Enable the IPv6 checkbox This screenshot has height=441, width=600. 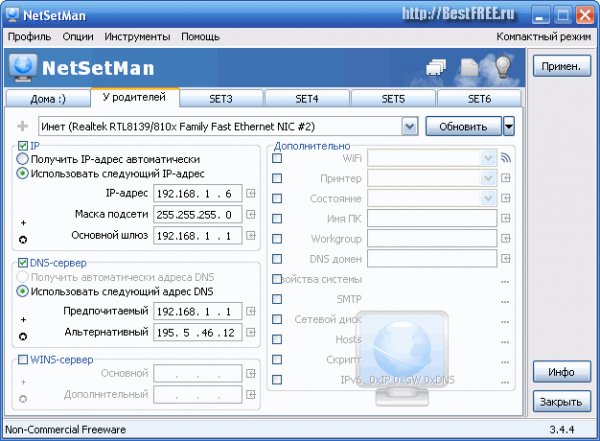tap(277, 380)
